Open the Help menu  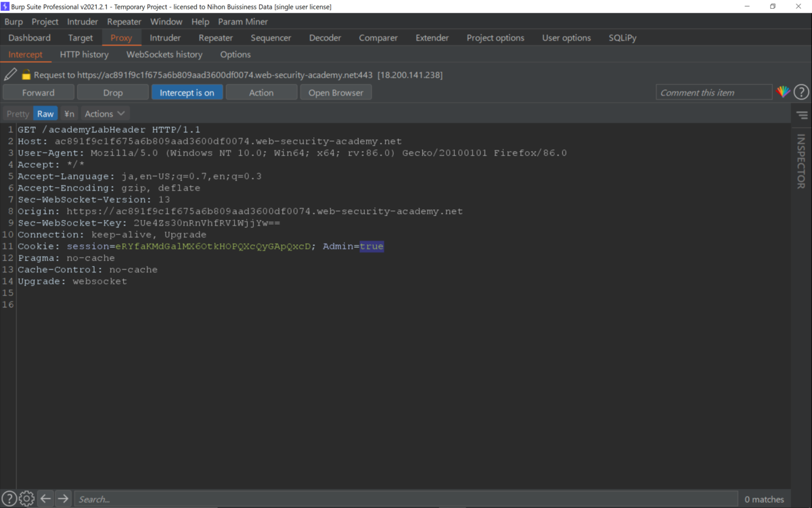coord(200,22)
